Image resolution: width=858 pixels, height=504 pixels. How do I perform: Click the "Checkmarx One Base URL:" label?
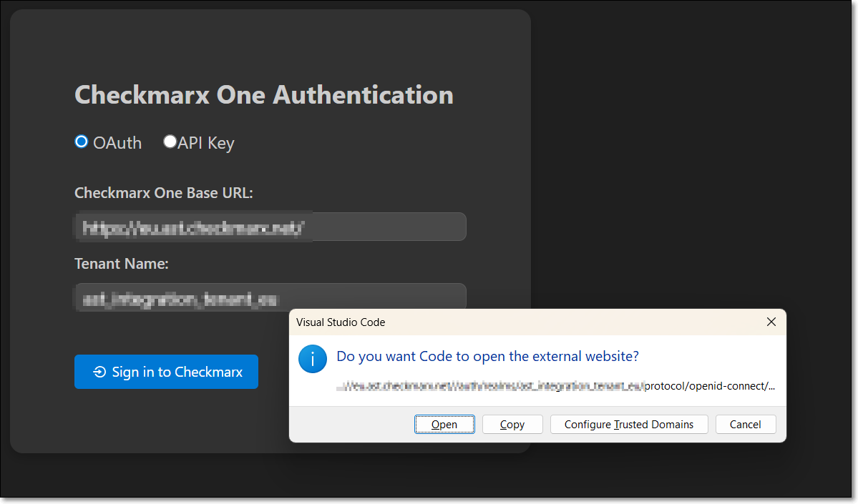164,193
